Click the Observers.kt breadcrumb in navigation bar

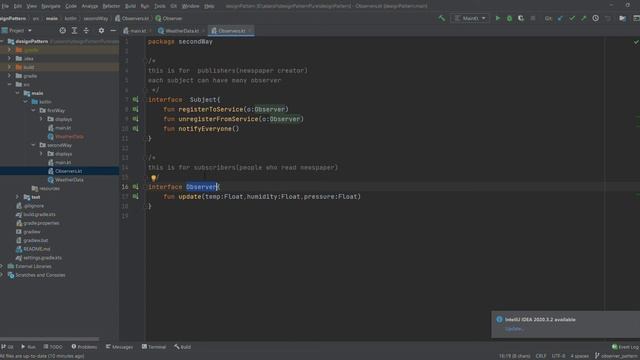(132, 18)
